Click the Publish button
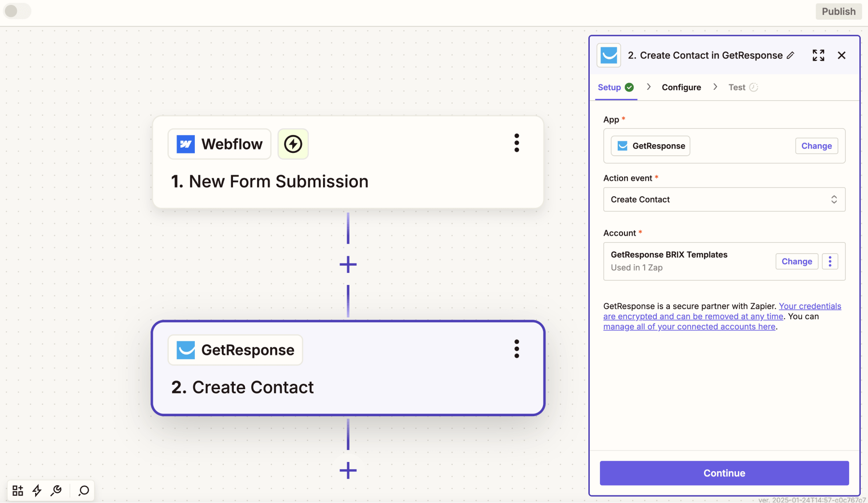868x503 pixels. 839,12
